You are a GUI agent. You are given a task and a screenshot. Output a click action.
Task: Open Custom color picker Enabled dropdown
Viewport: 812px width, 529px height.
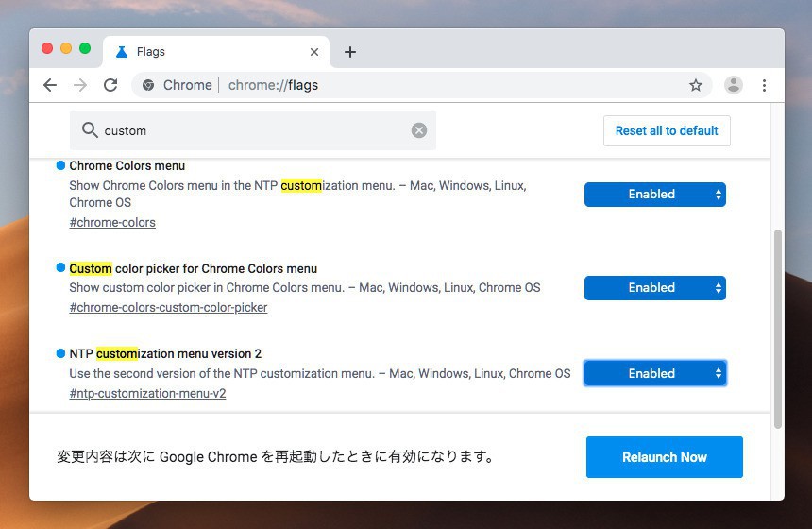pos(655,288)
